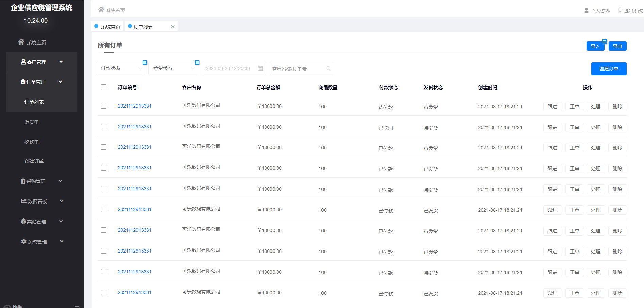
Task: Click the blue note badge on 付款状态 filter
Action: tap(145, 62)
